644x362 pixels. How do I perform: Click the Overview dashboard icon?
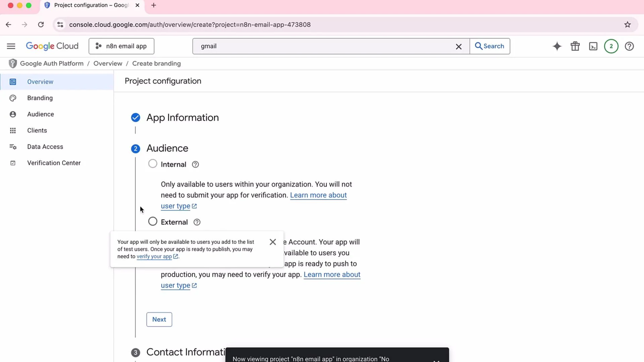pos(13,82)
